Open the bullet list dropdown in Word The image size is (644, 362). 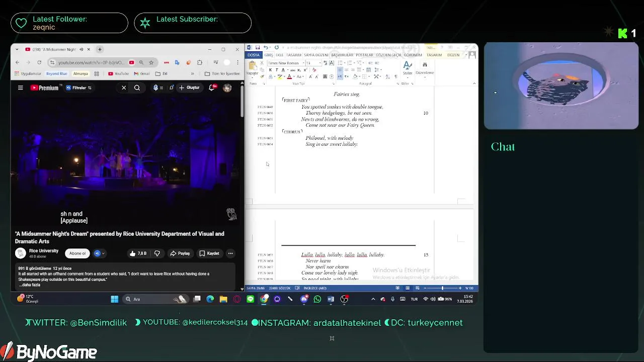point(344,63)
